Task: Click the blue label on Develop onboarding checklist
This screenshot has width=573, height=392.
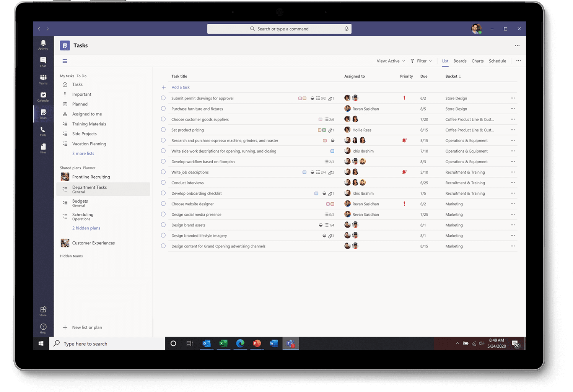Action: (316, 194)
